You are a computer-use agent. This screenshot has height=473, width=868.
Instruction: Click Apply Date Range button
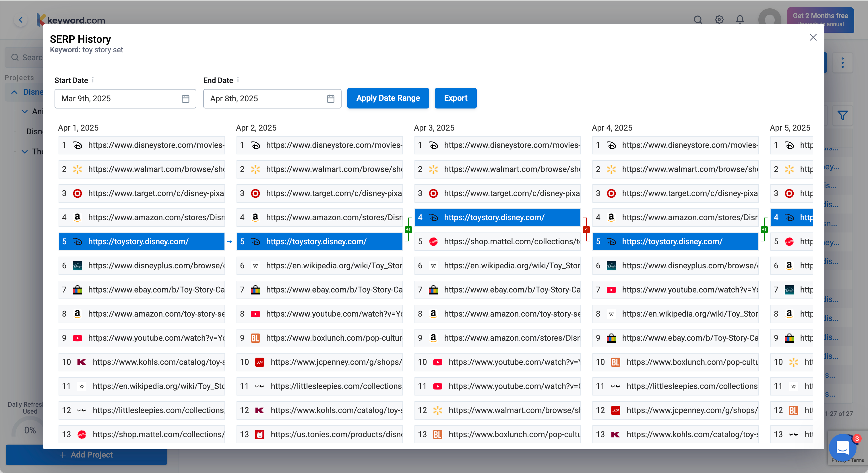pos(388,98)
